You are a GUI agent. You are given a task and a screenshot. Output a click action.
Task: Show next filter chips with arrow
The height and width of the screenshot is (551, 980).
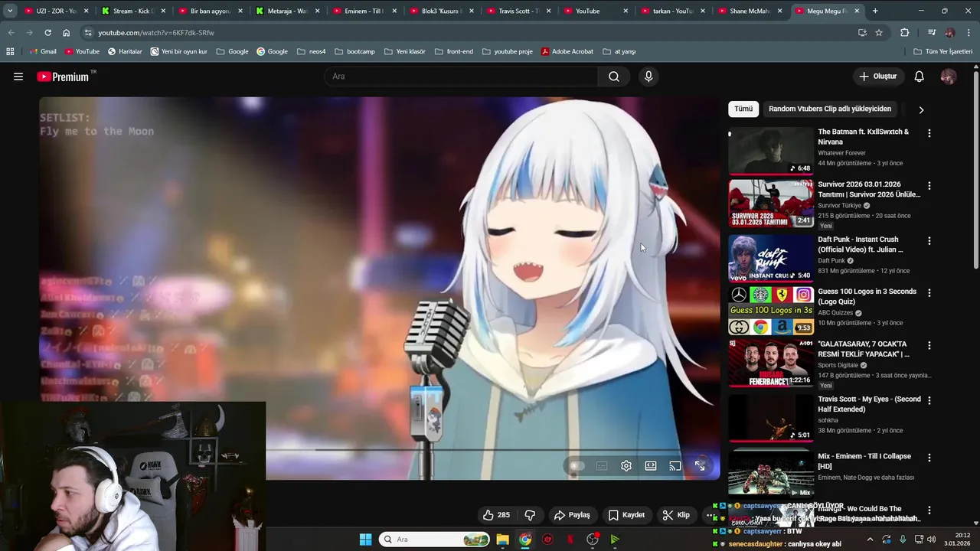point(921,109)
